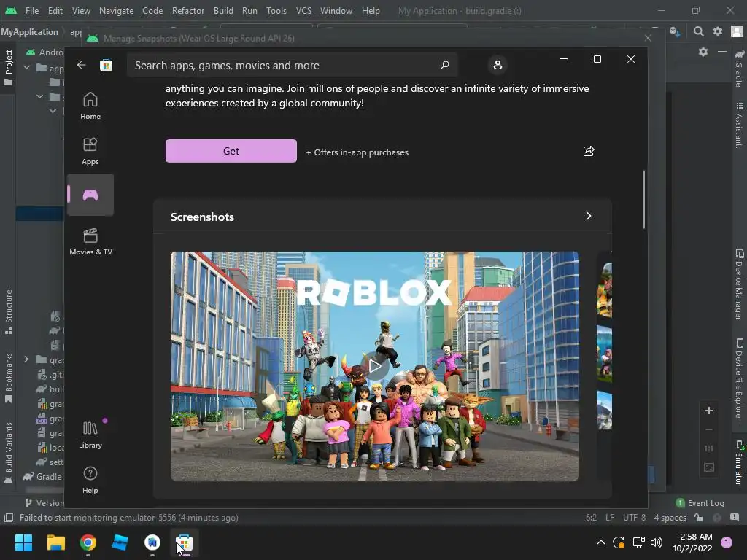
Task: Open the Emulator side tab
Action: tap(740, 462)
